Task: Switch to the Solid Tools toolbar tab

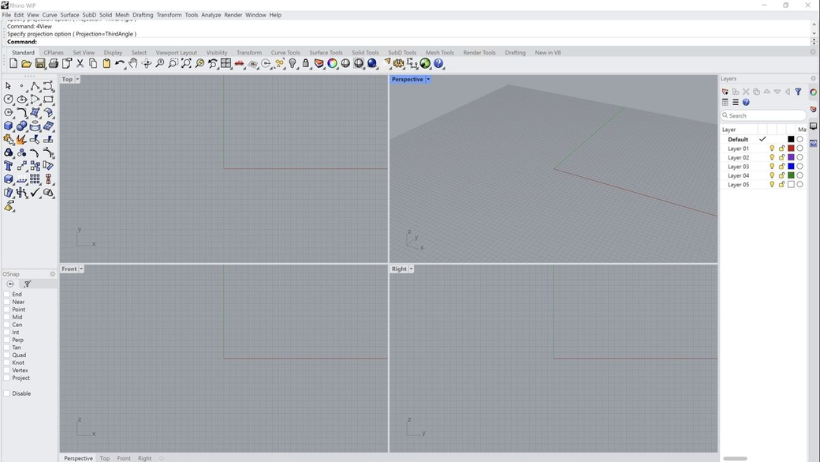Action: pos(365,53)
